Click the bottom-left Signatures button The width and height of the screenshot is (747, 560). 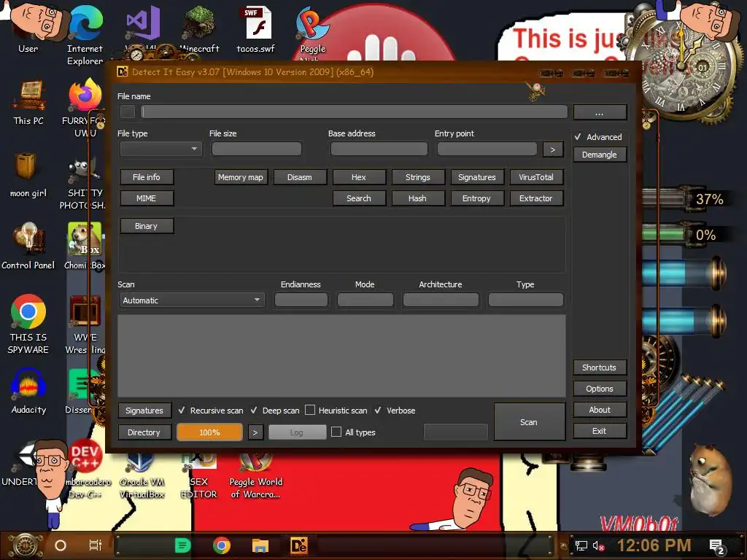[x=144, y=410]
